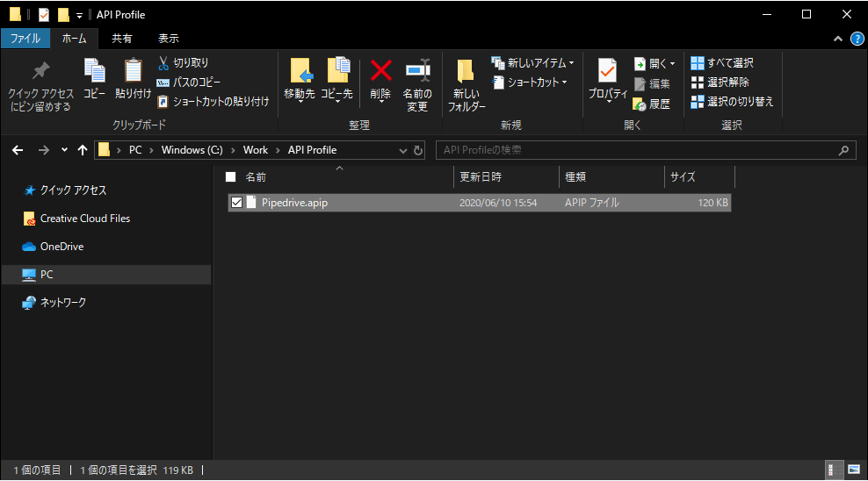
Task: Click quick access New folder icon in title bar
Action: 63,14
